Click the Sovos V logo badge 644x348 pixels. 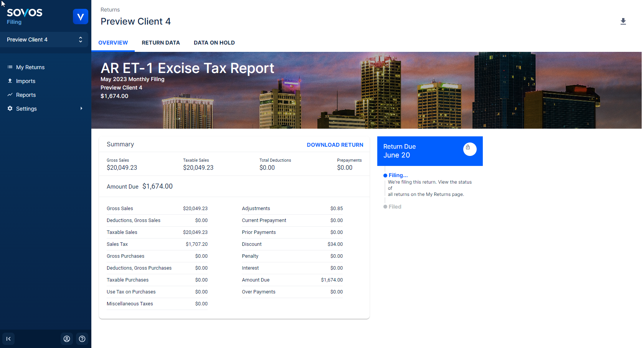pyautogui.click(x=81, y=17)
